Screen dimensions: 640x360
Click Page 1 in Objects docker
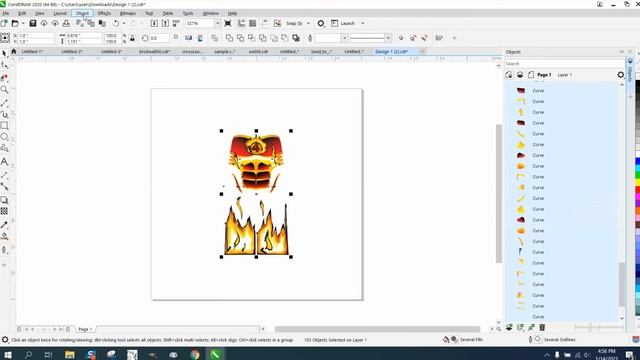tap(544, 75)
